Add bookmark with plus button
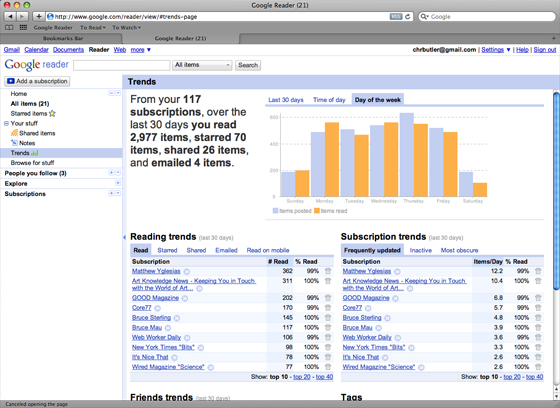This screenshot has width=560, height=408. (39, 16)
